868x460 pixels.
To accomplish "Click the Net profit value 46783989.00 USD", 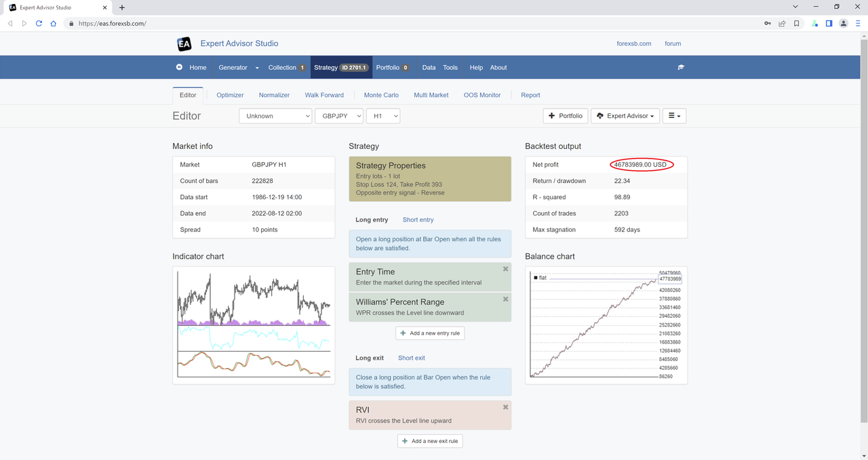I will pos(642,165).
